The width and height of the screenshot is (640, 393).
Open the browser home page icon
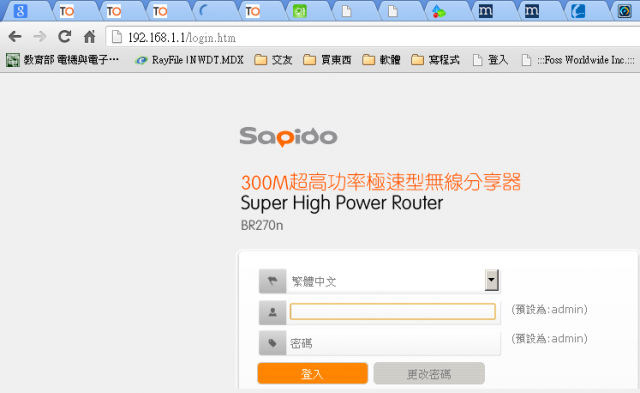pyautogui.click(x=89, y=37)
